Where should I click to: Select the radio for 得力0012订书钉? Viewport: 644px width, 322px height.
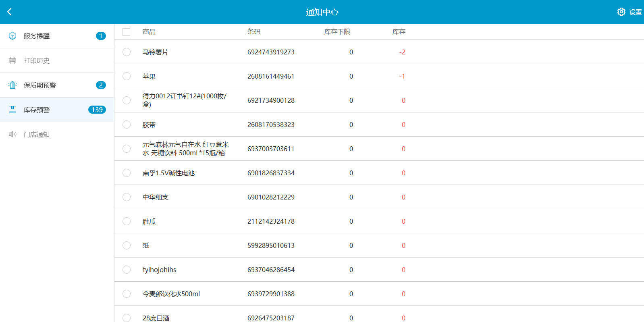[x=127, y=100]
